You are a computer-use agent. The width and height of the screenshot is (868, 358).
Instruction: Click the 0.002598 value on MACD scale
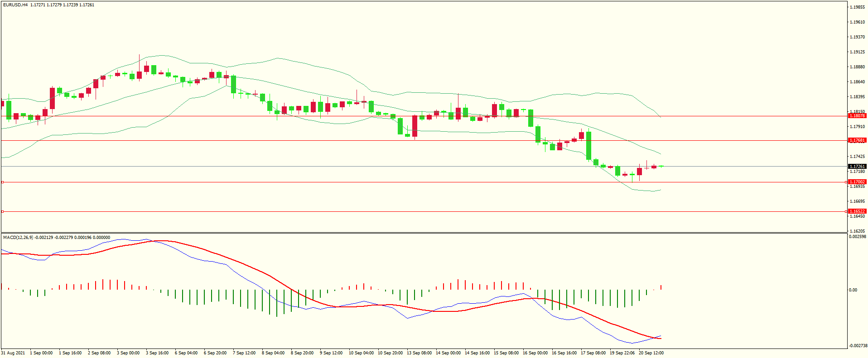858,237
